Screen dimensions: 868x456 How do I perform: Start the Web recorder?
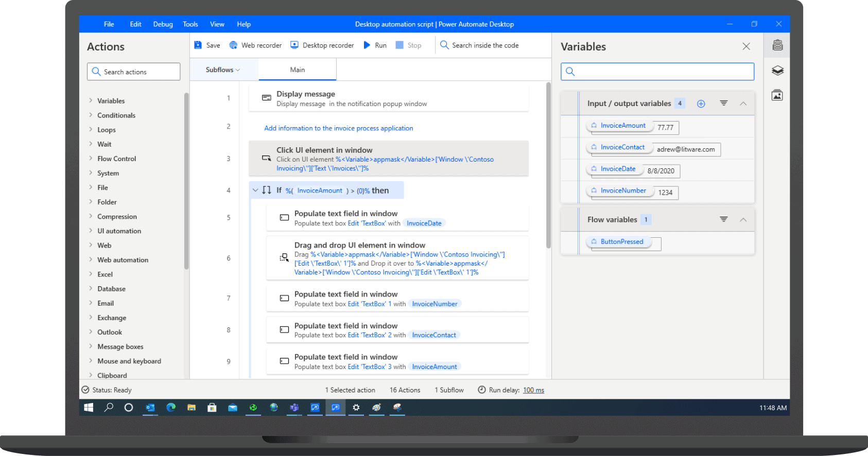pos(255,45)
